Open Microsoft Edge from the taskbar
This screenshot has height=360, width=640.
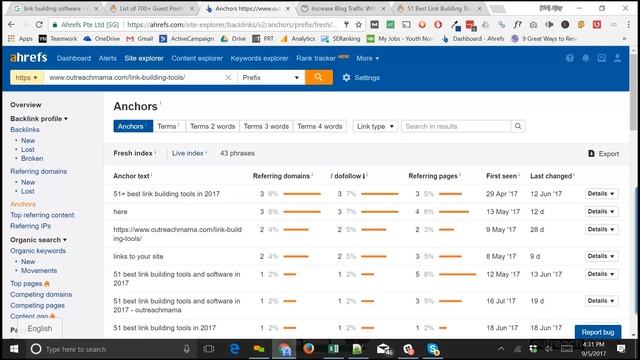tap(235, 349)
